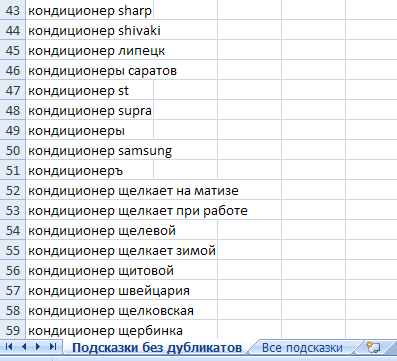Select cell 'кондиционер щелкает зимой'

coord(122,251)
